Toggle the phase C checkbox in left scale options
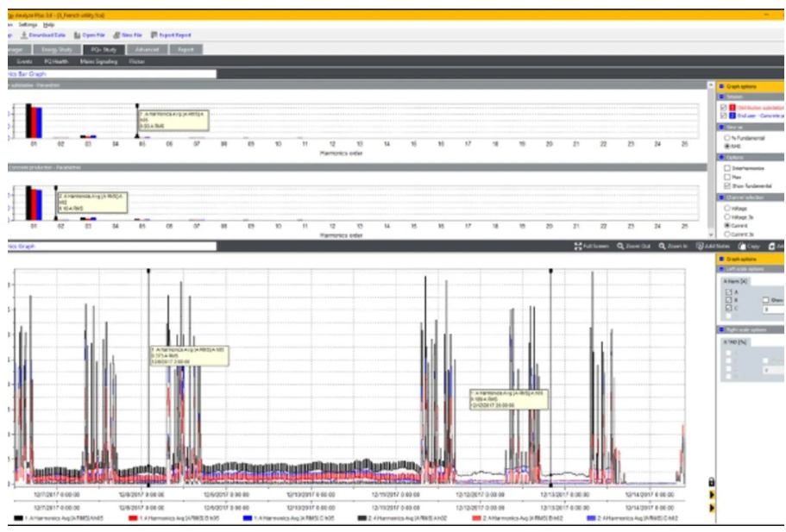Image resolution: width=786 pixels, height=532 pixels. (x=728, y=308)
